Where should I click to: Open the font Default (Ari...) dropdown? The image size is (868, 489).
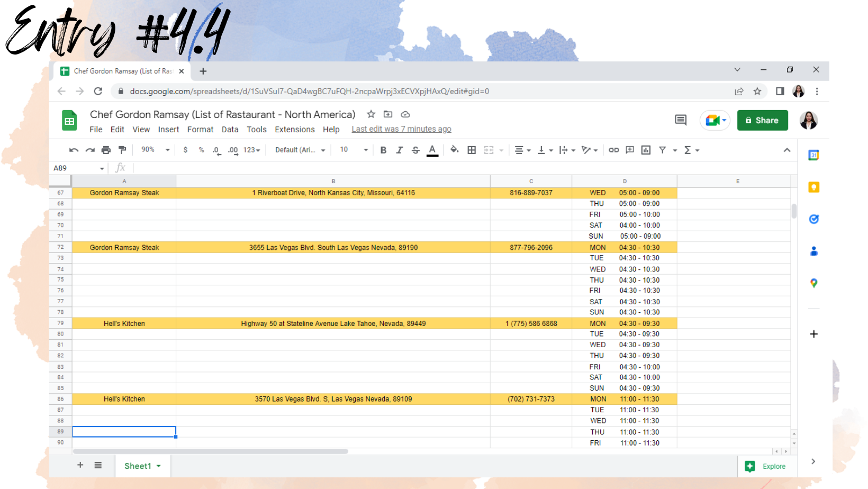pyautogui.click(x=300, y=150)
